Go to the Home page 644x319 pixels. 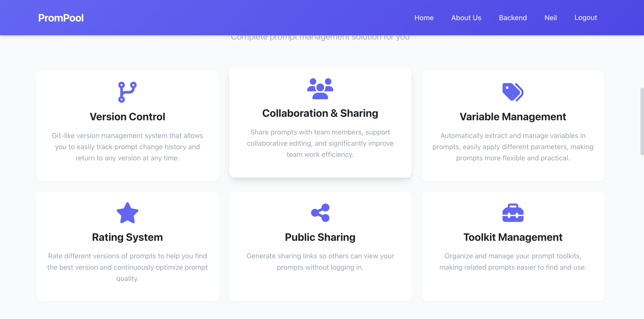click(424, 18)
